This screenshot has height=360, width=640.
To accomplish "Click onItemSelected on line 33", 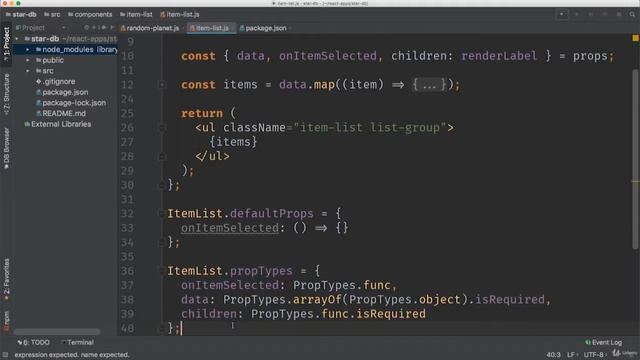I will point(230,228).
